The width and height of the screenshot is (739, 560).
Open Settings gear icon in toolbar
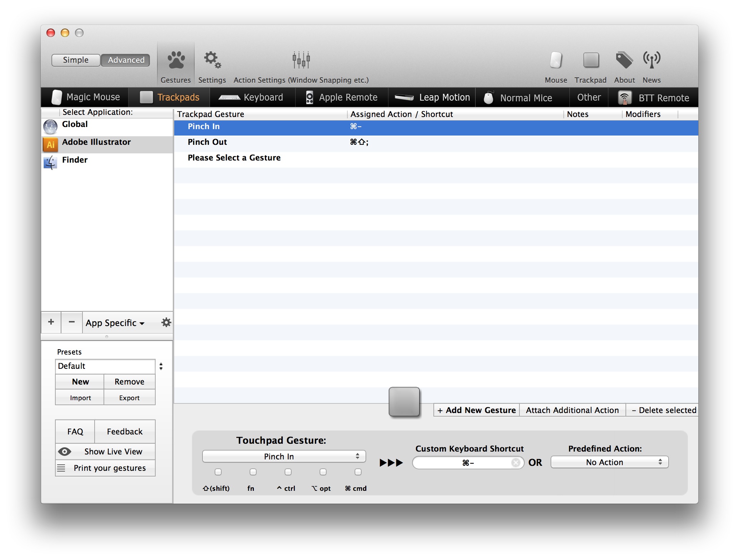(212, 60)
